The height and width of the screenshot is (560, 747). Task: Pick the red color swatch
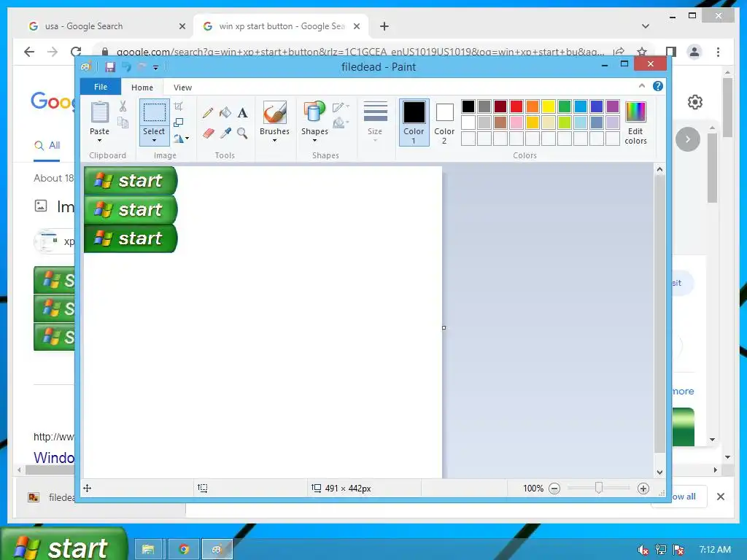tap(516, 106)
